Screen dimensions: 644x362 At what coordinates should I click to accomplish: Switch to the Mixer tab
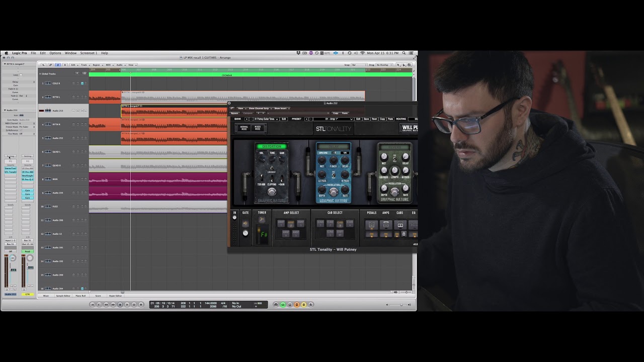coord(46,296)
